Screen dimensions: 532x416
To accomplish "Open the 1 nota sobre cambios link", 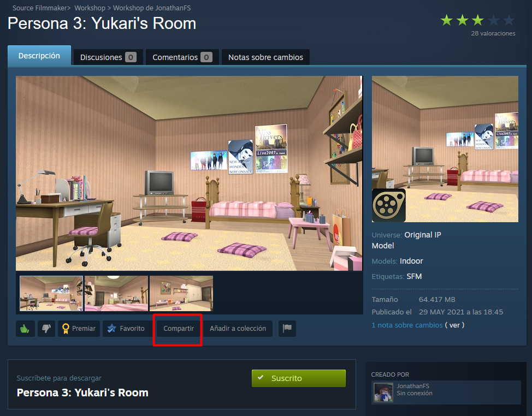I will (407, 325).
